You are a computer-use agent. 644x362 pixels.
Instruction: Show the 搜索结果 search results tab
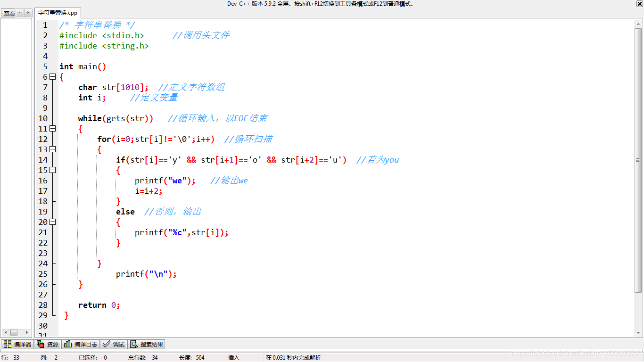tap(147, 345)
